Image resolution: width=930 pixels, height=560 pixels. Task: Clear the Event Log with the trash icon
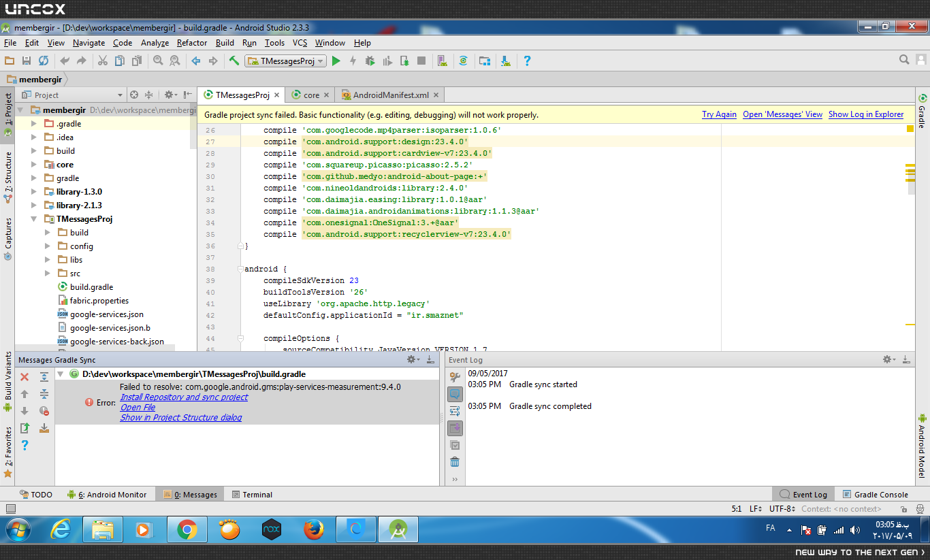point(455,462)
